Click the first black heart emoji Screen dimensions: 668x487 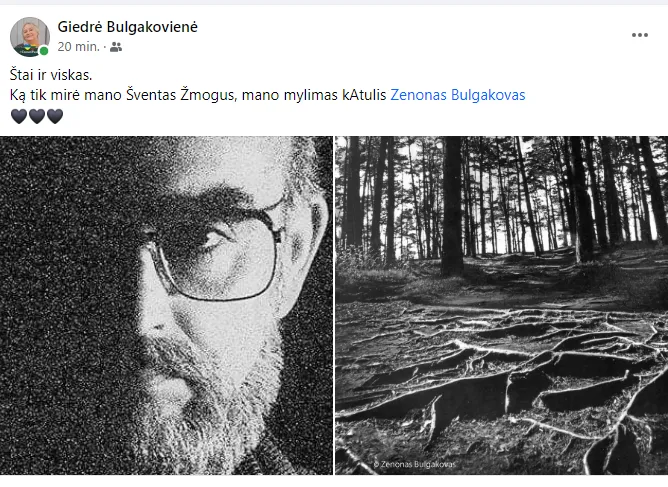(x=19, y=116)
